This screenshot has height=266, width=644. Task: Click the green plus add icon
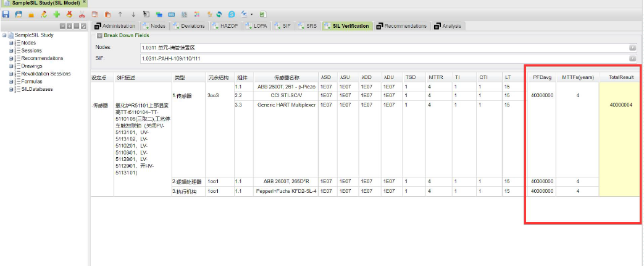(x=57, y=14)
